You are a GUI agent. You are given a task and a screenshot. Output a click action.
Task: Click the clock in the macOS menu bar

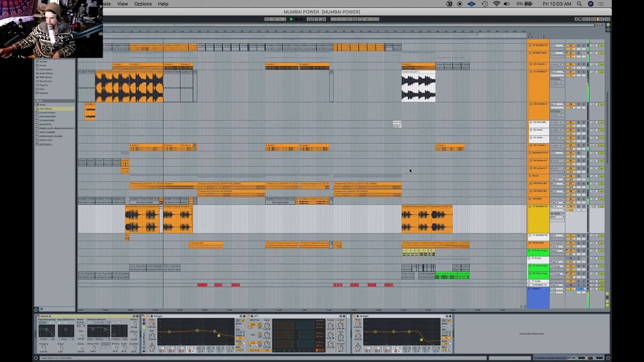[x=557, y=4]
